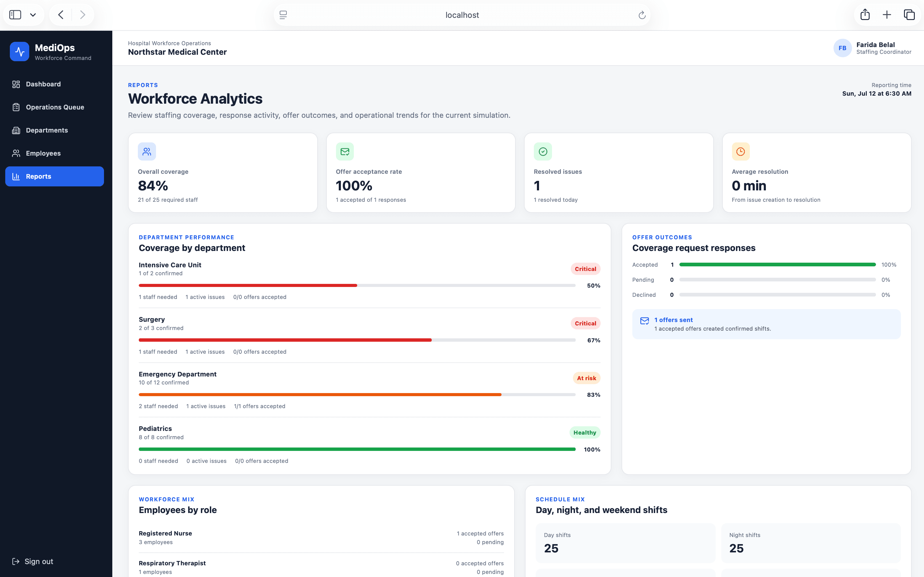
Task: Go forward with the browser forward arrow
Action: [82, 15]
